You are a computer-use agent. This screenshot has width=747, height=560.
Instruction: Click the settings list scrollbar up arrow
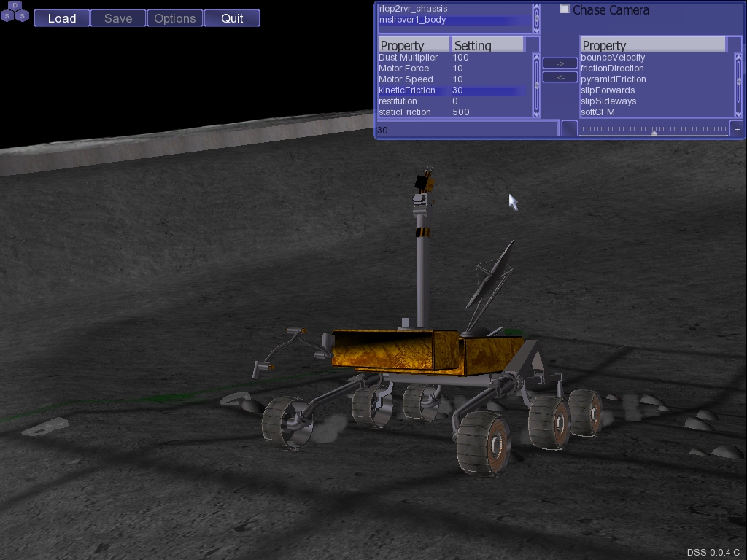click(x=536, y=58)
